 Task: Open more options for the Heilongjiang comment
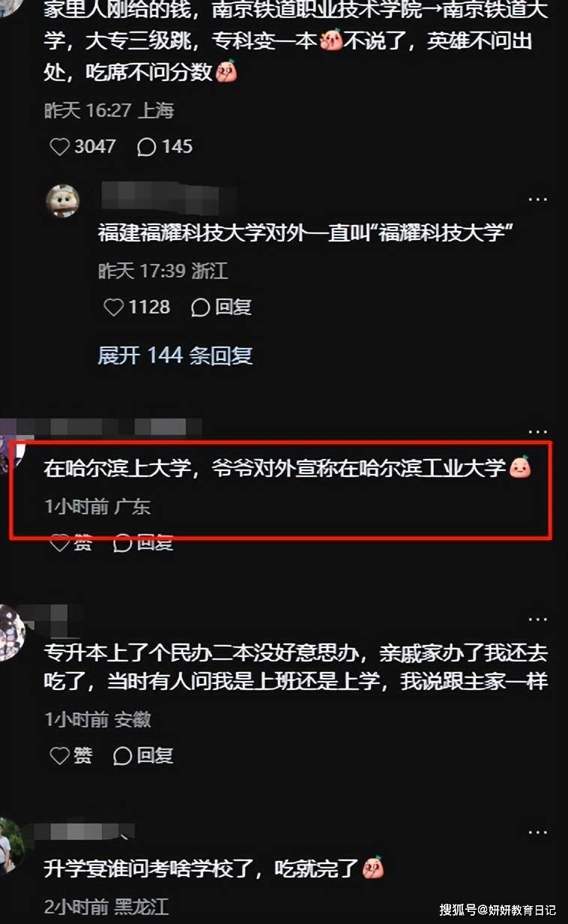tap(537, 832)
